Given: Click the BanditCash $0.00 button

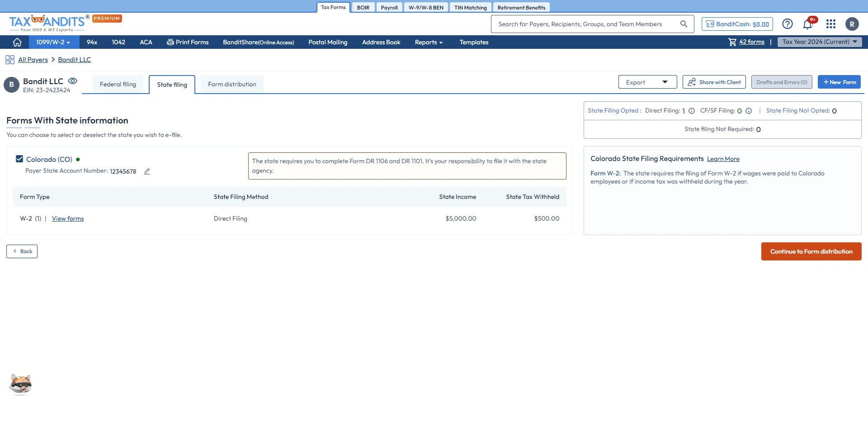Looking at the screenshot, I should pyautogui.click(x=737, y=24).
